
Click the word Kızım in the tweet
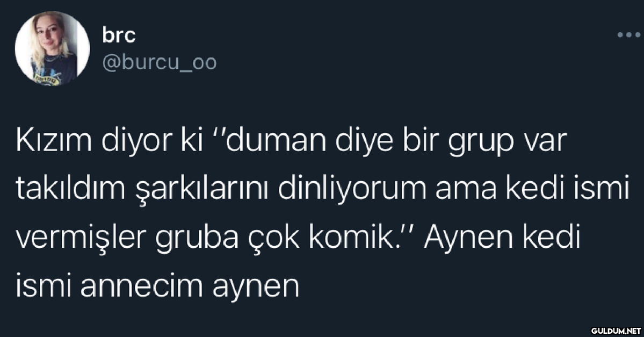(54, 141)
